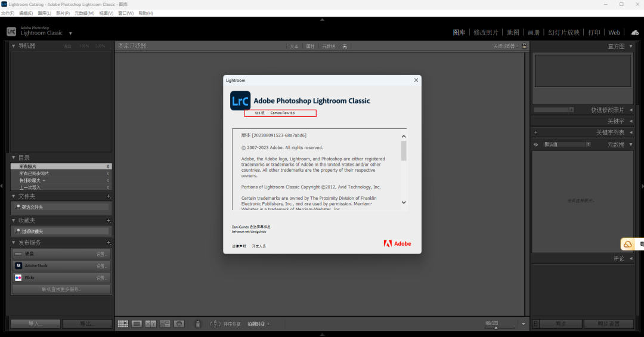Select 元数据 filter option

click(x=329, y=47)
